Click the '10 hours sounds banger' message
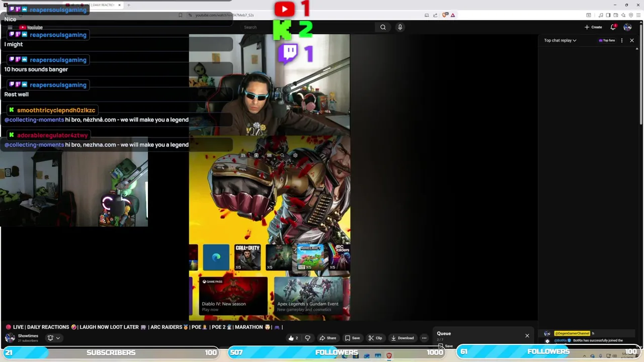The height and width of the screenshot is (362, 644). click(36, 69)
